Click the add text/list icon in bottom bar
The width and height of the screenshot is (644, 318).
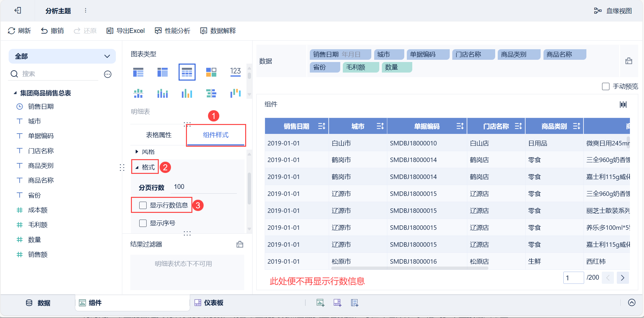(x=355, y=303)
